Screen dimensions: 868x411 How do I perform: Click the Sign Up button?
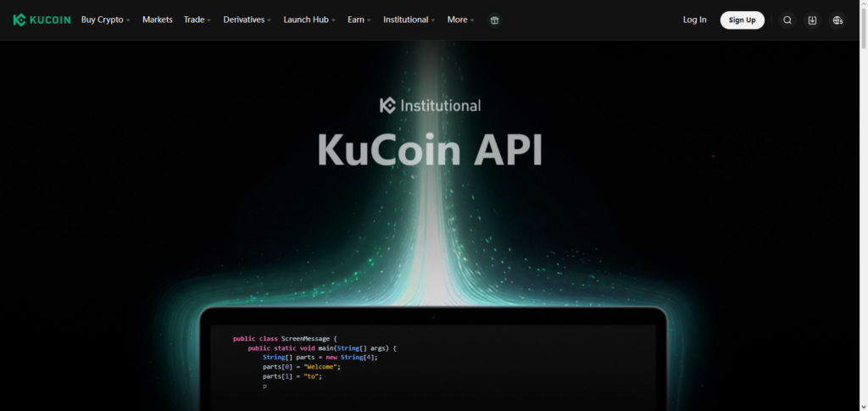(x=743, y=20)
